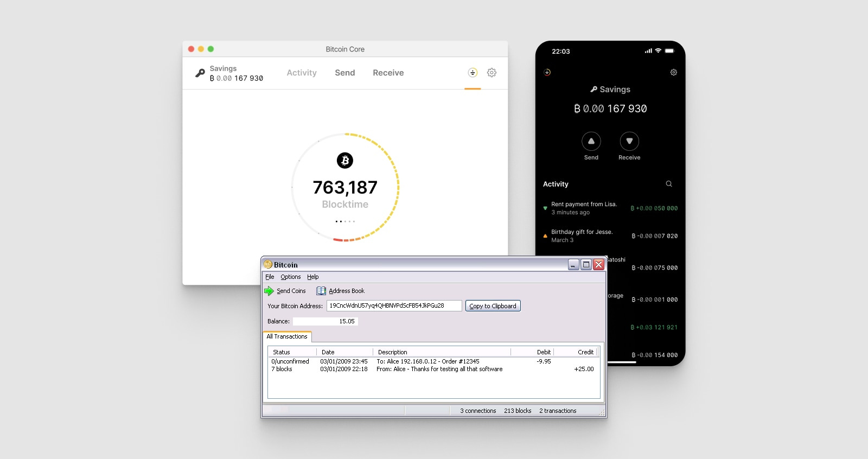Minimize the legacy Bitcoin window

(x=573, y=265)
